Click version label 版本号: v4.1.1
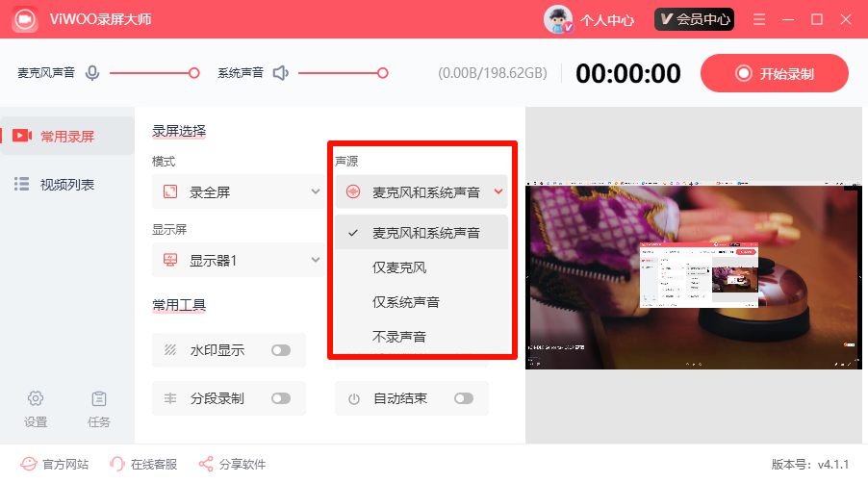This screenshot has height=483, width=868. [x=810, y=464]
